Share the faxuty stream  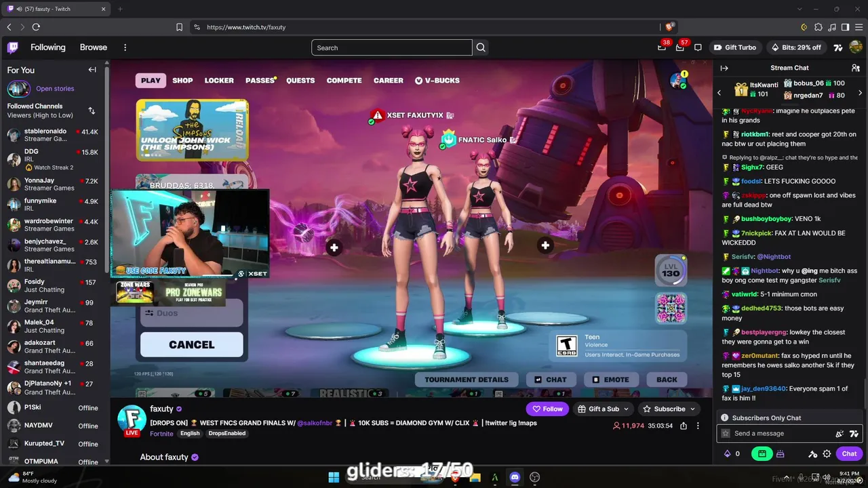pyautogui.click(x=684, y=426)
